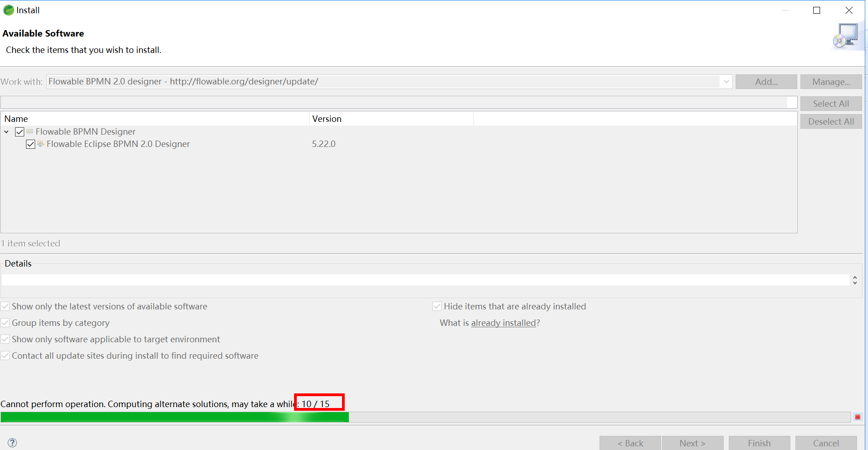This screenshot has width=868, height=450.
Task: Close the Install dialog
Action: point(849,10)
